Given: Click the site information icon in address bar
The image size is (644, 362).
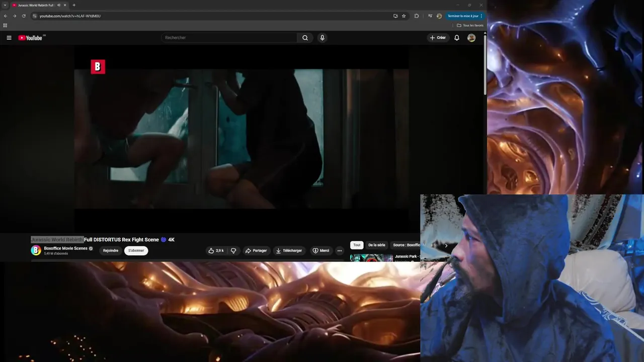Looking at the screenshot, I should pyautogui.click(x=34, y=16).
